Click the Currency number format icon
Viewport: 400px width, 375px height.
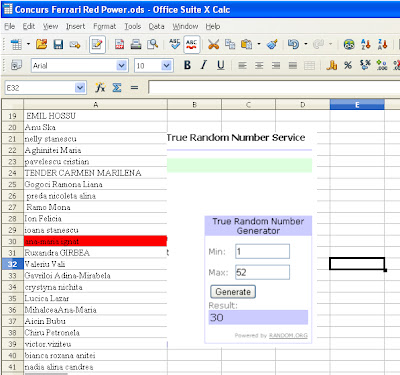pyautogui.click(x=332, y=65)
